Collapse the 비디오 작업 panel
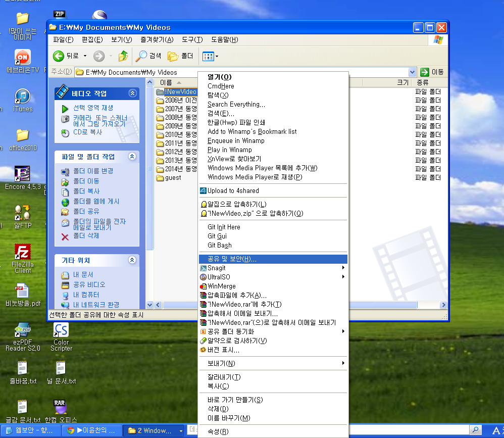The height and width of the screenshot is (438, 504). tap(132, 93)
